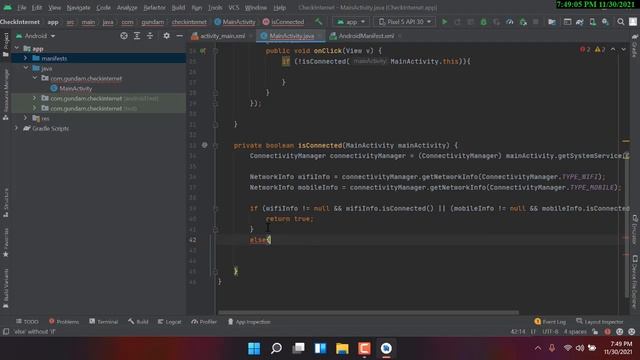Open the Search Everywhere magnifier icon
The width and height of the screenshot is (640, 360).
tap(620, 22)
